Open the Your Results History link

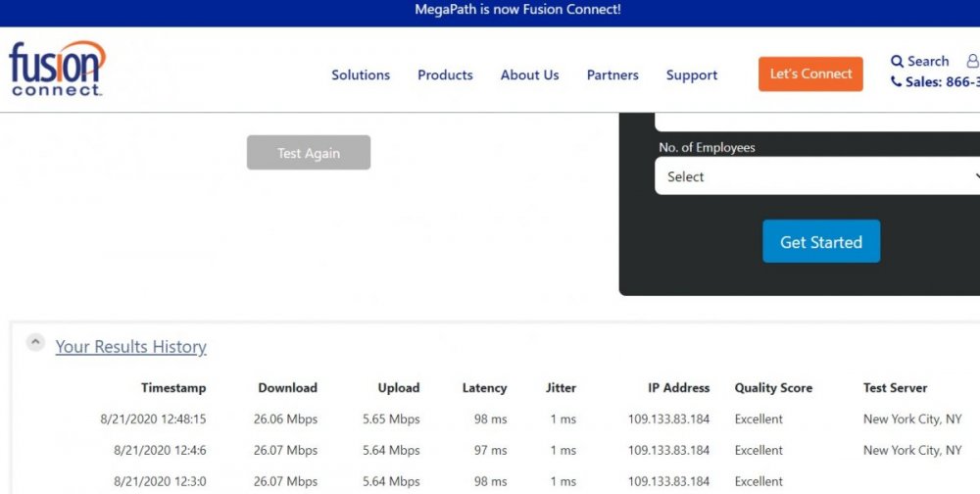tap(131, 347)
